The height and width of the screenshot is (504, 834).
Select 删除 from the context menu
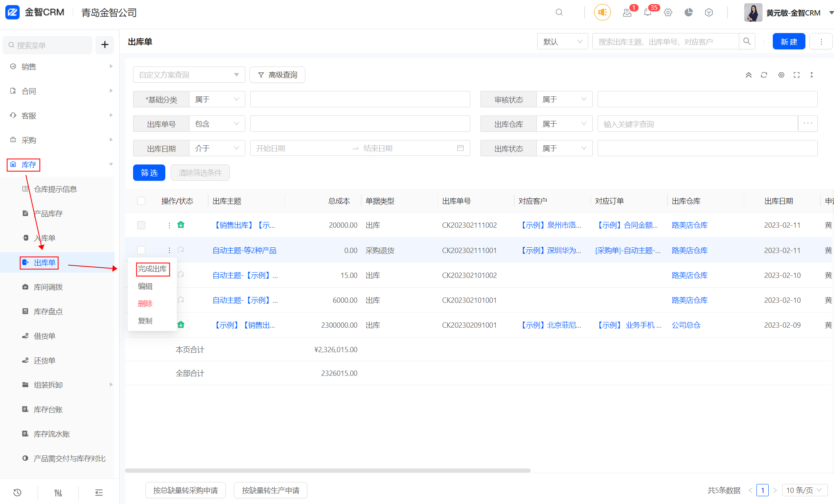coord(145,303)
